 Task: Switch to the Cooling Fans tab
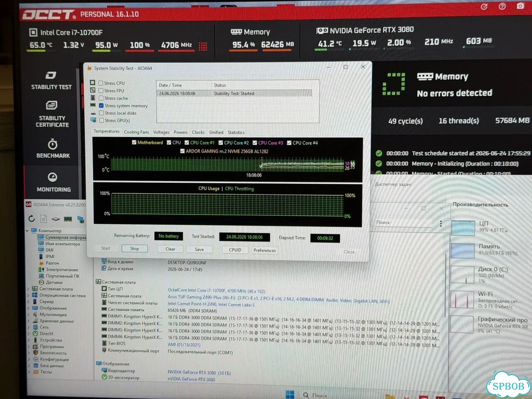[136, 132]
